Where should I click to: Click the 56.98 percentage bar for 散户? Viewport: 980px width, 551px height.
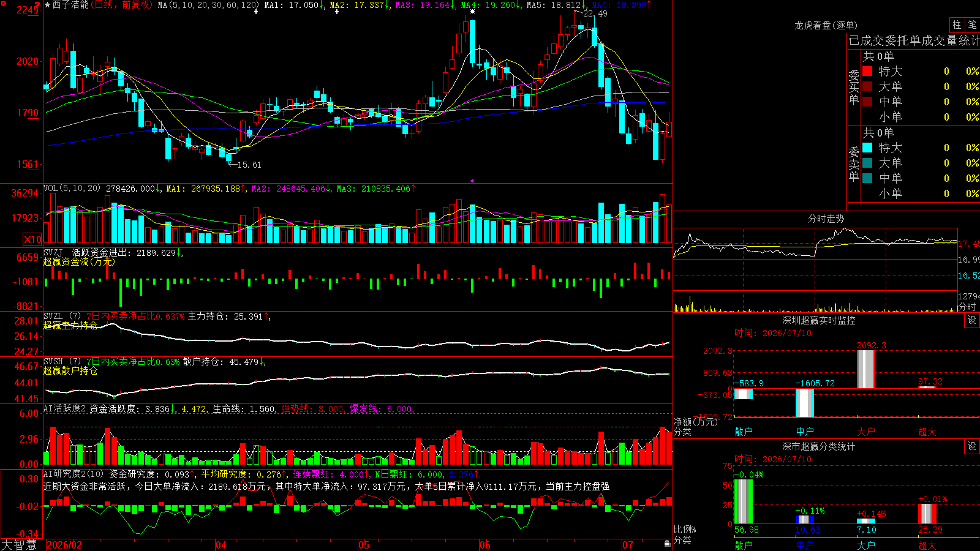[x=744, y=502]
